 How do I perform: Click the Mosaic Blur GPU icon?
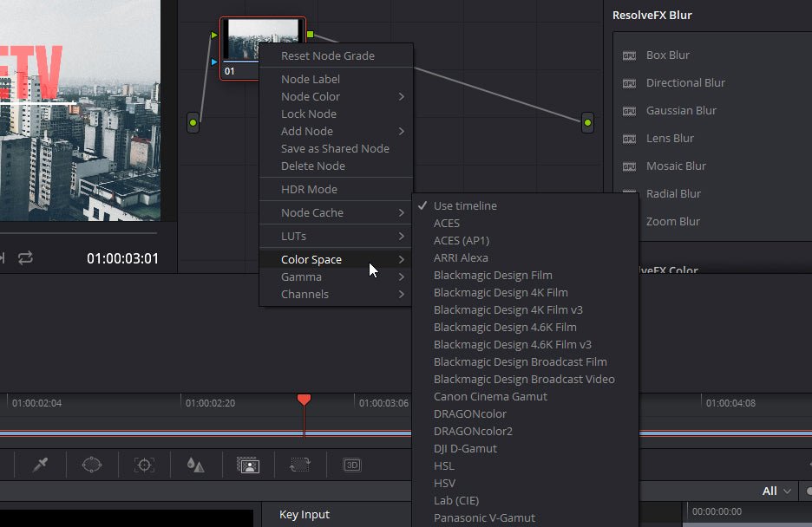629,166
